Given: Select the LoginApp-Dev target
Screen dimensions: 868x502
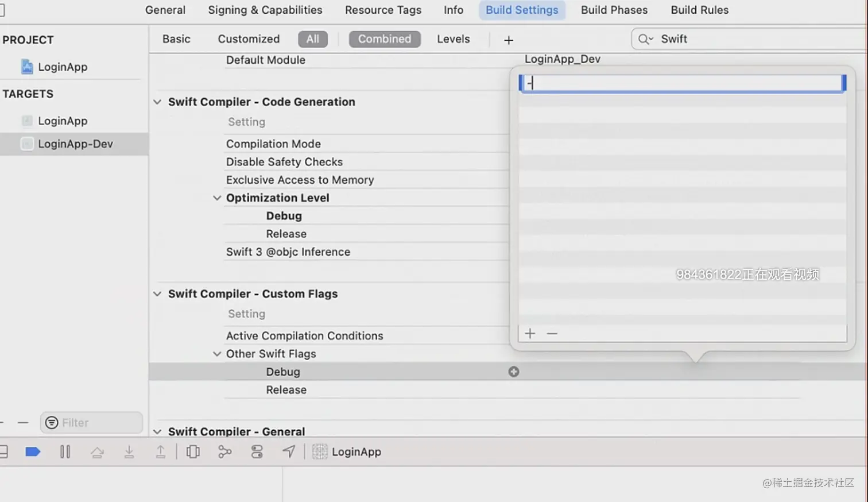Looking at the screenshot, I should (x=75, y=144).
